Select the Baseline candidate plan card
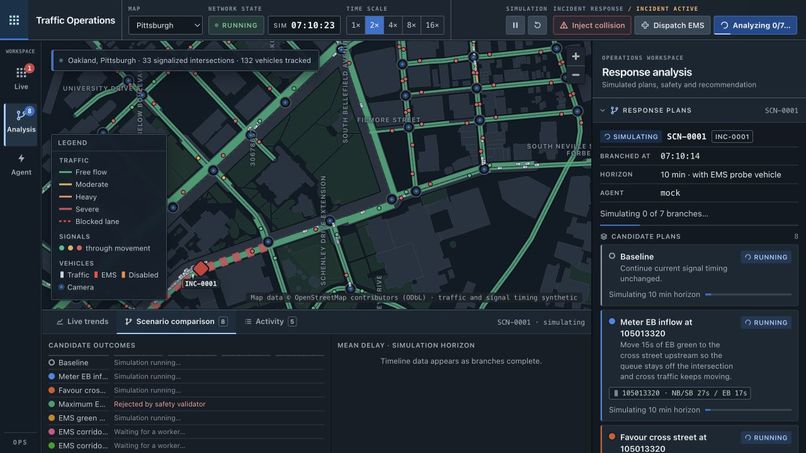This screenshot has height=453, width=806. [x=699, y=275]
